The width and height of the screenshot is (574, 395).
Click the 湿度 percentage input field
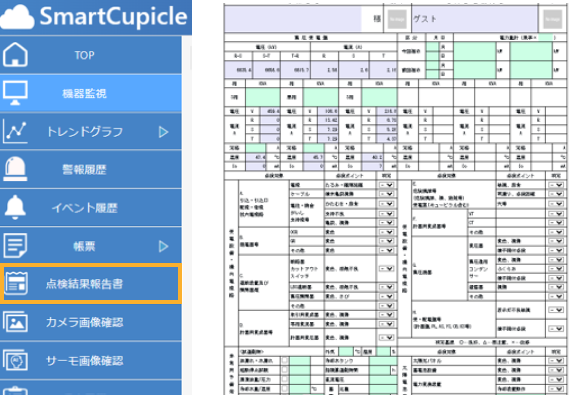pos(383,351)
